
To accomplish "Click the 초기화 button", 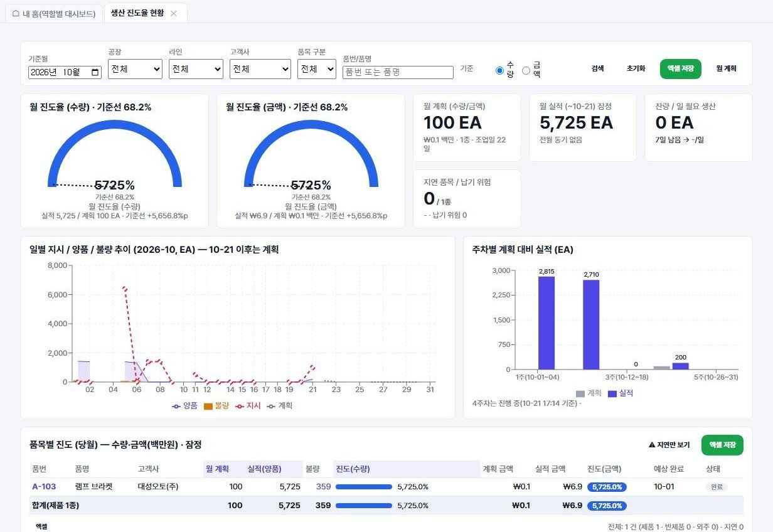I will [636, 69].
